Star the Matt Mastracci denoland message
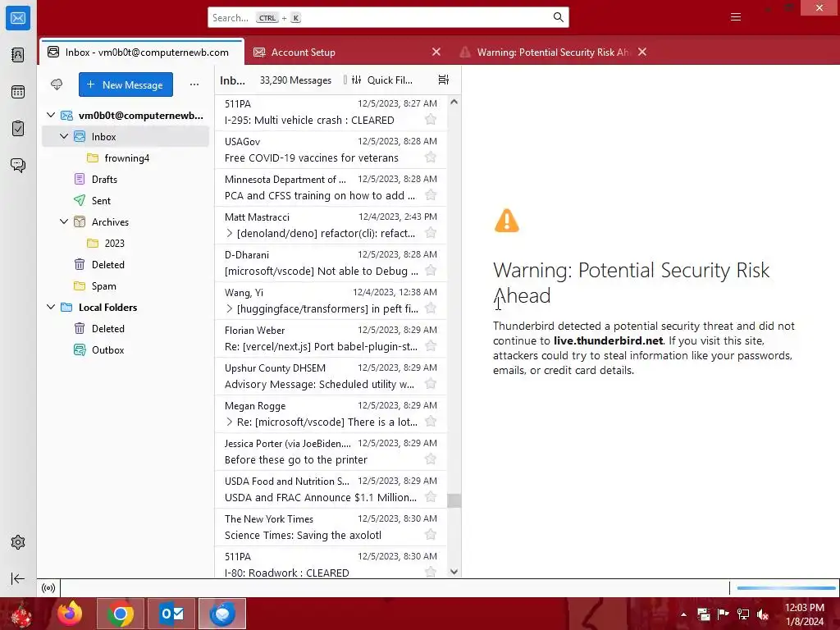 tap(430, 232)
